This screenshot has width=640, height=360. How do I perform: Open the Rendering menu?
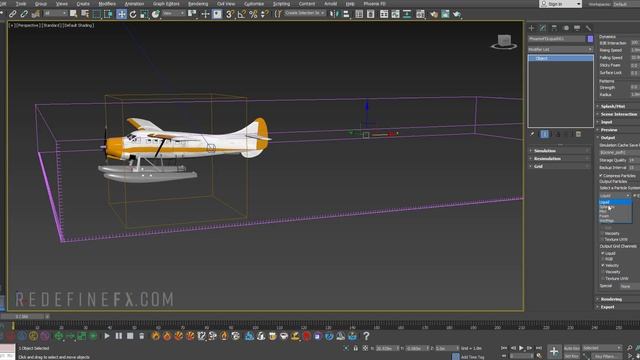click(x=198, y=4)
